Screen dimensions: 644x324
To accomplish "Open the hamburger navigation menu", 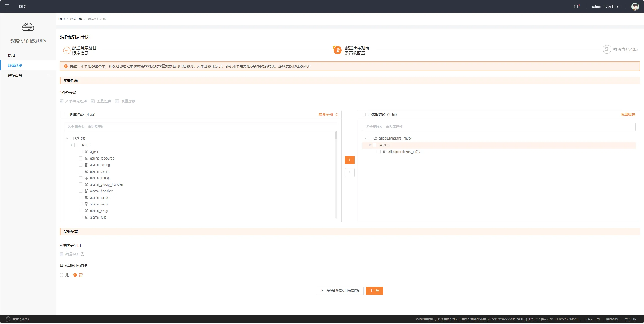I will [x=7, y=6].
